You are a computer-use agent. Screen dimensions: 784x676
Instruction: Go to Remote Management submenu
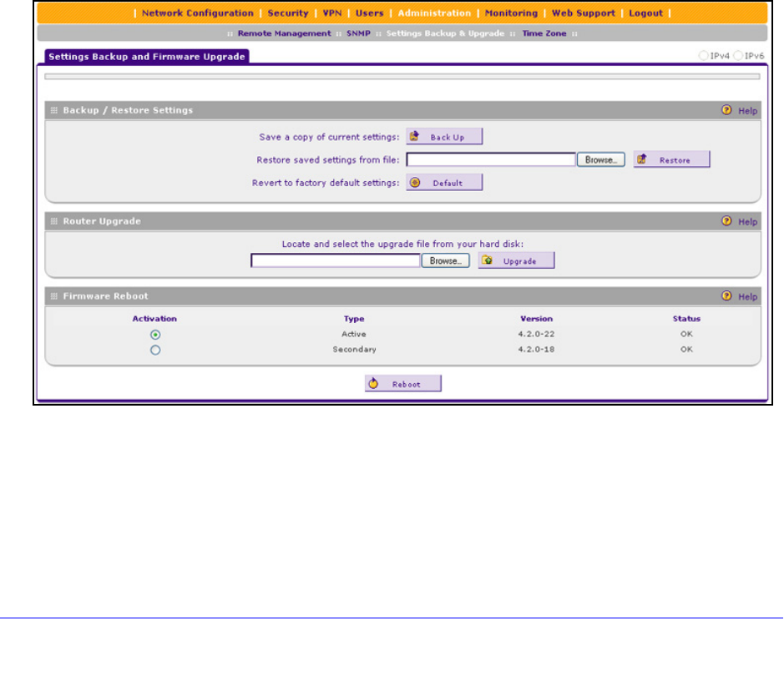click(285, 33)
